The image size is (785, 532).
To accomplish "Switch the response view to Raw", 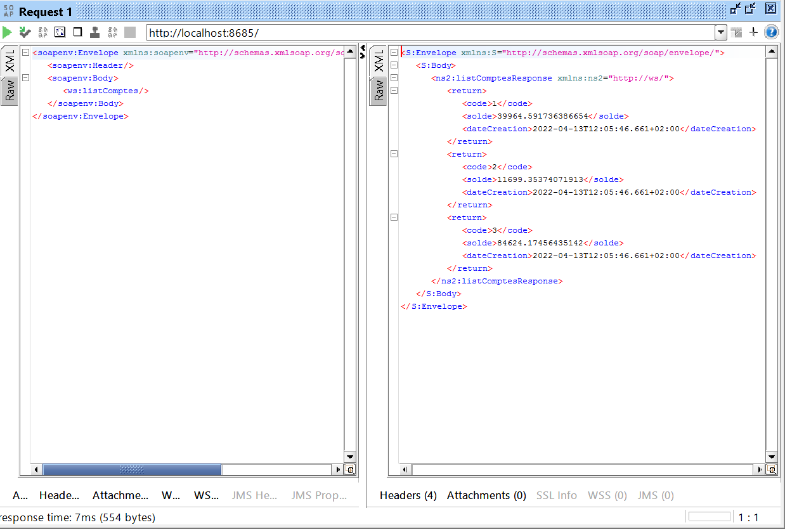I will [379, 91].
